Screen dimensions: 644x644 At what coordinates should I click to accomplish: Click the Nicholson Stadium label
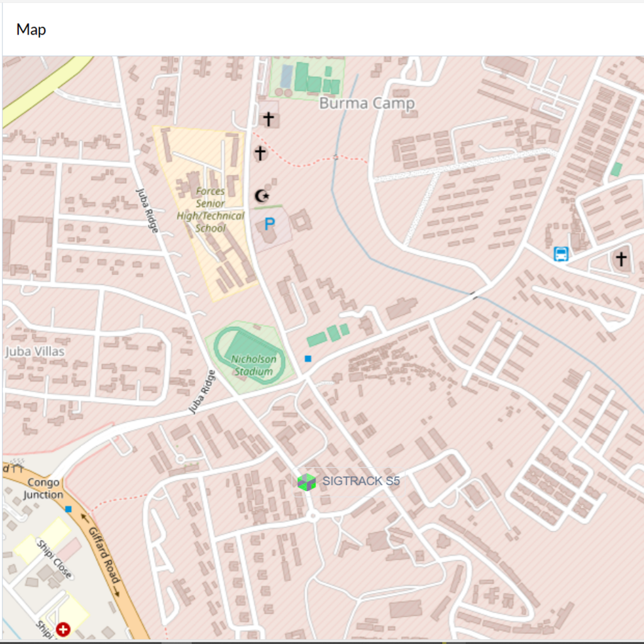tap(253, 365)
